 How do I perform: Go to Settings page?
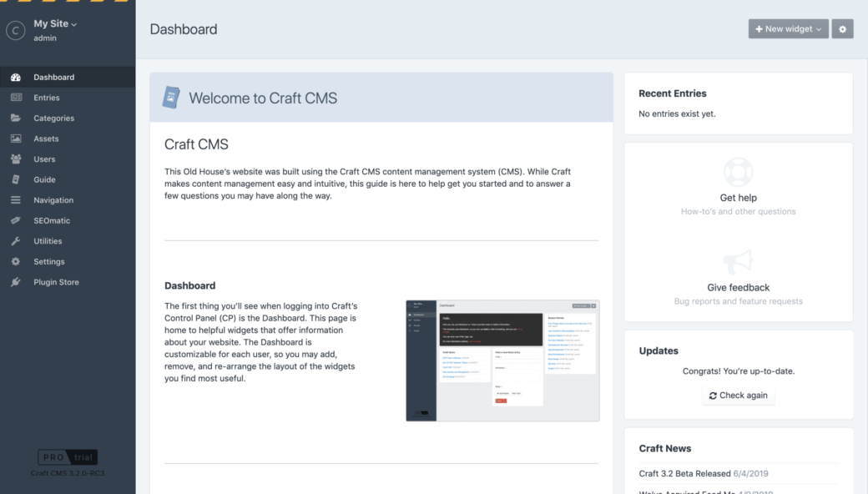coord(68,261)
